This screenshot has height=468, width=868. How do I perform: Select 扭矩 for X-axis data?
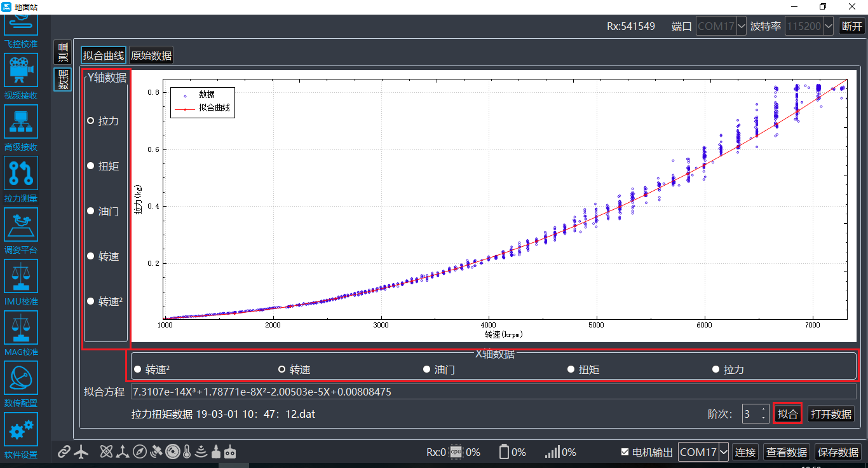point(583,369)
